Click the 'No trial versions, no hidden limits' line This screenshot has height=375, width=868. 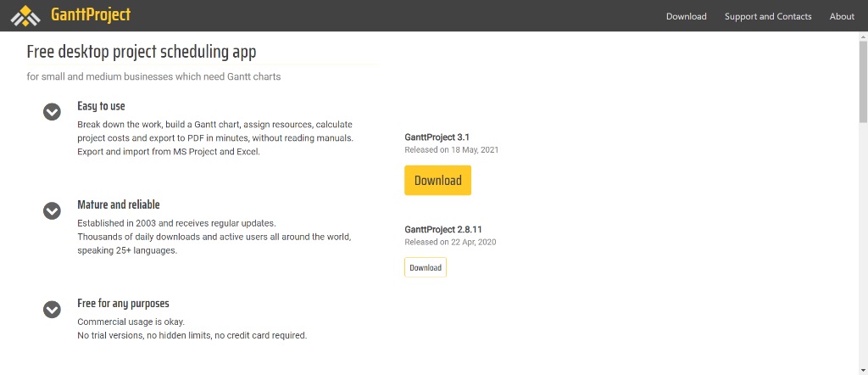[x=192, y=335]
